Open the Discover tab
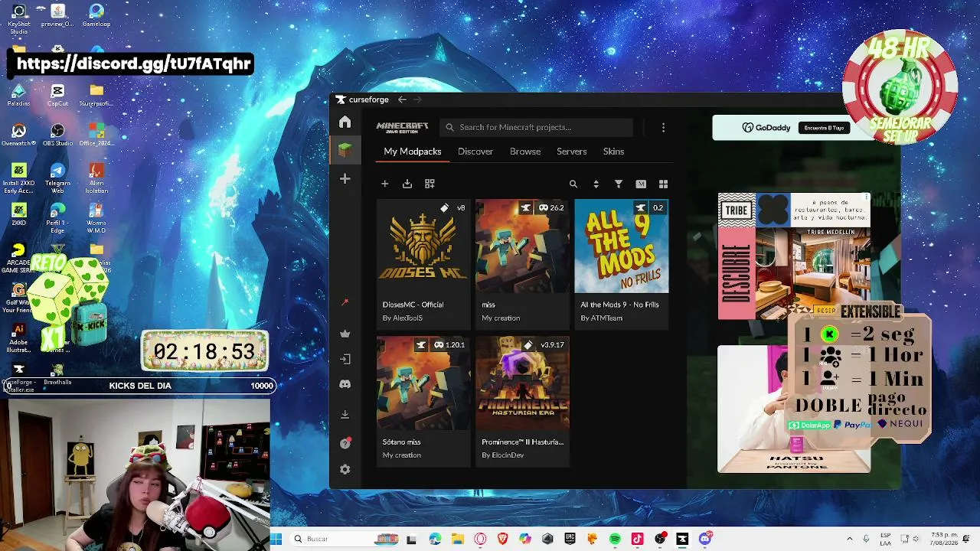Image resolution: width=980 pixels, height=551 pixels. click(x=475, y=152)
